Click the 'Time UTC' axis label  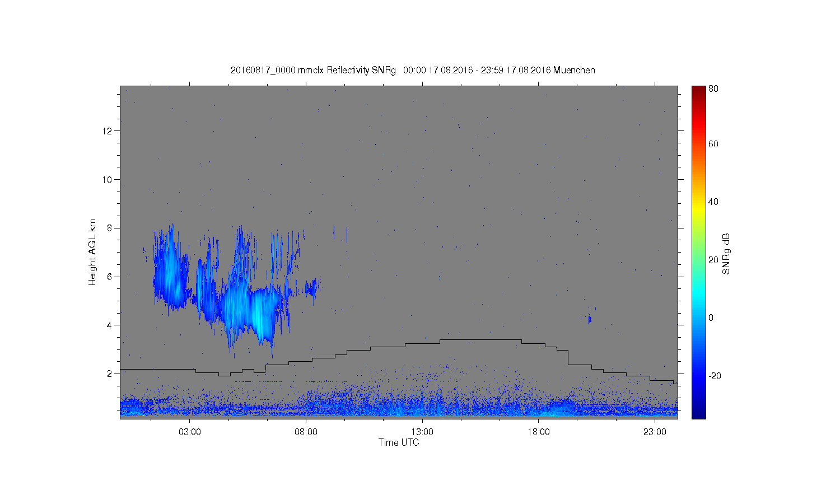click(399, 442)
